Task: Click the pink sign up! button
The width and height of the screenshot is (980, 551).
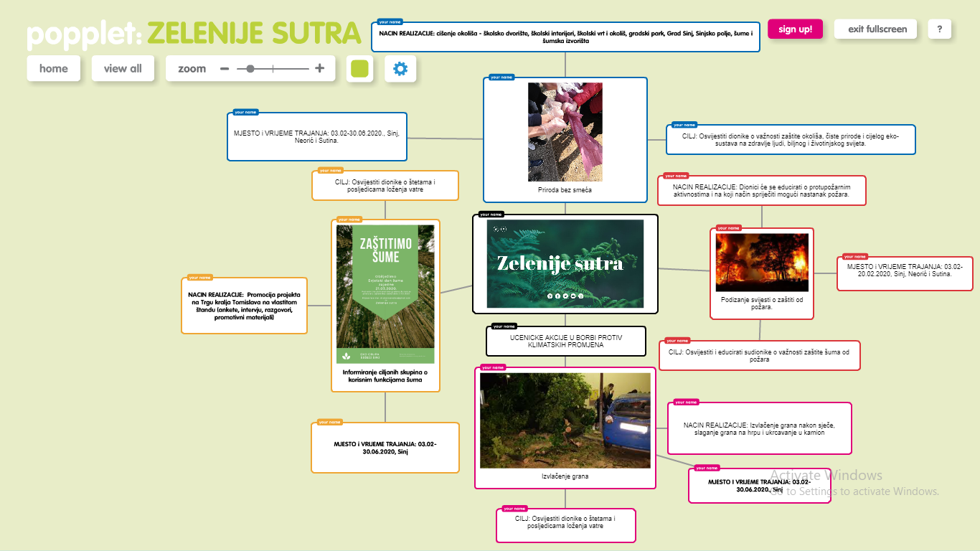Action: (x=795, y=29)
